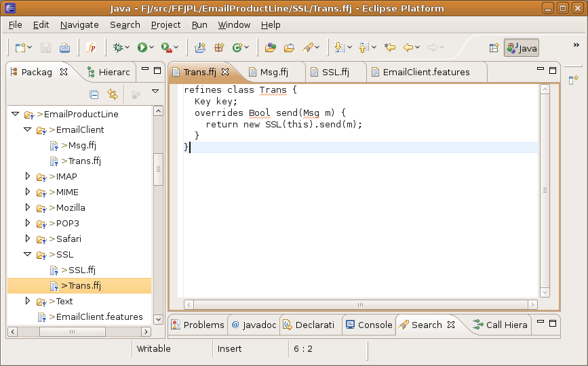Switch to the SSL.ffj editor tab
This screenshot has width=588, height=366.
(x=335, y=72)
